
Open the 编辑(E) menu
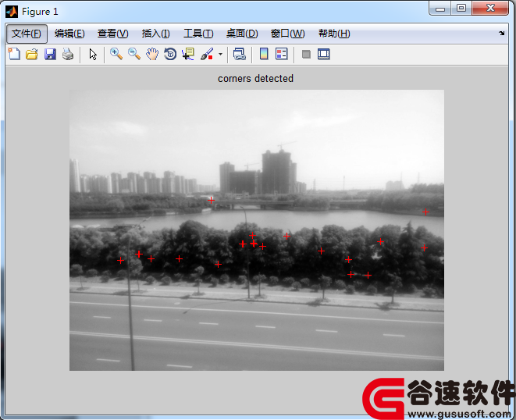tap(69, 34)
